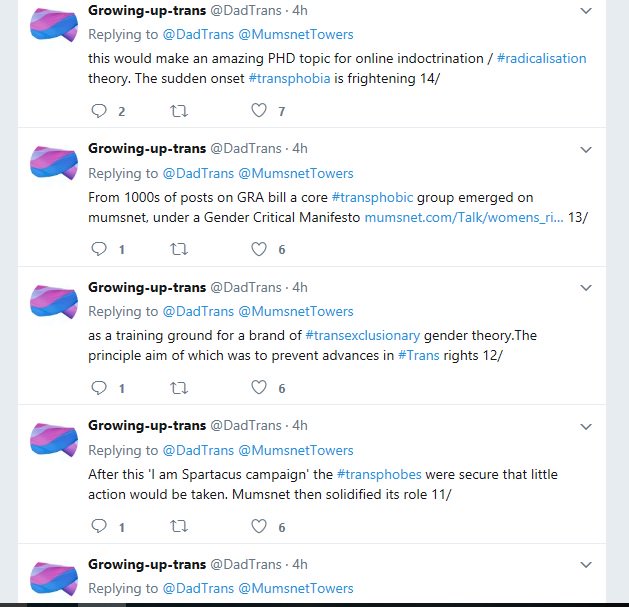Like the tweet numbered 12/
Screen dimensions: 629x607
click(x=259, y=388)
